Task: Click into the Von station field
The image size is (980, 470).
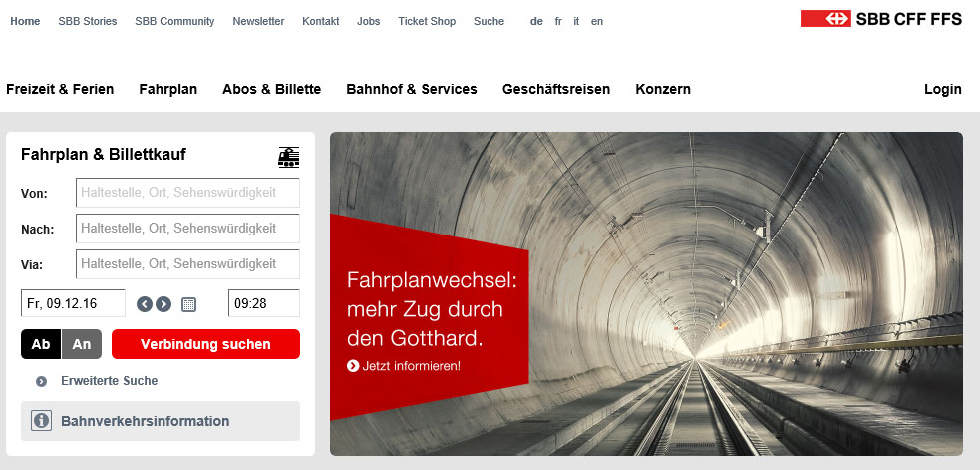Action: 187,193
